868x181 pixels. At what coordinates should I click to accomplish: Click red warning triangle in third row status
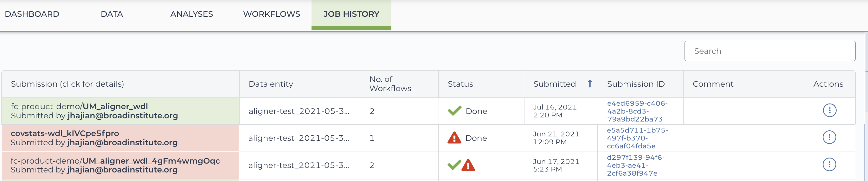coord(468,165)
